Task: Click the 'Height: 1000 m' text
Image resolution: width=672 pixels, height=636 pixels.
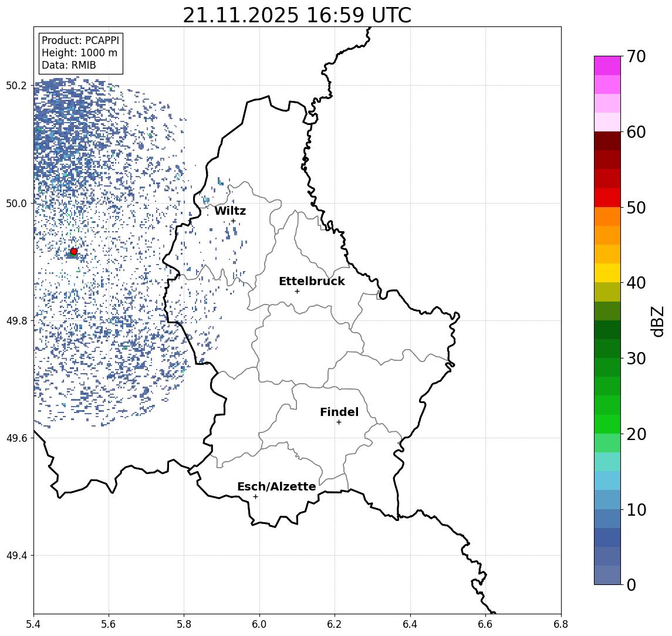Action: (79, 53)
